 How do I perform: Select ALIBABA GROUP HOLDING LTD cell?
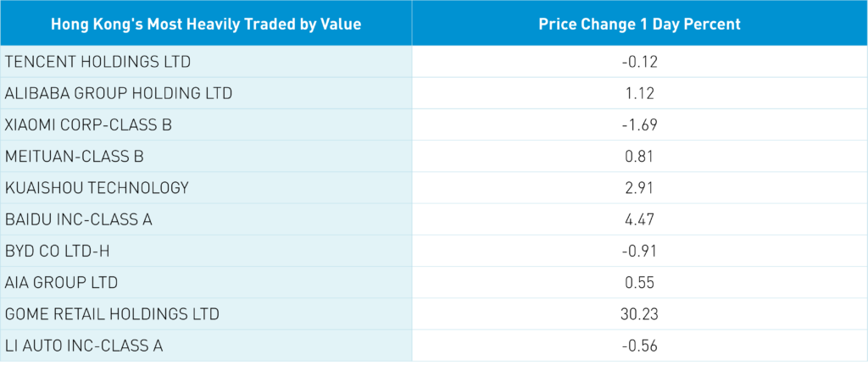118,93
